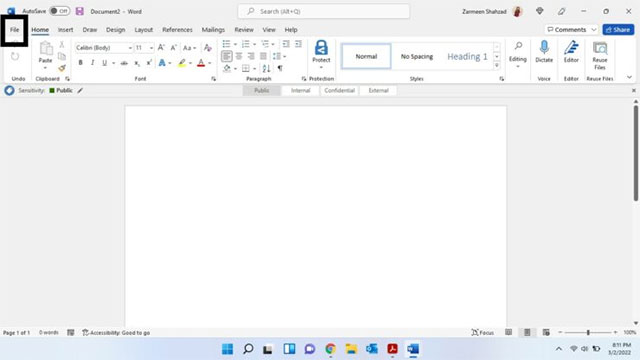Toggle Strikethrough formatting
The height and width of the screenshot is (360, 640).
[124, 63]
